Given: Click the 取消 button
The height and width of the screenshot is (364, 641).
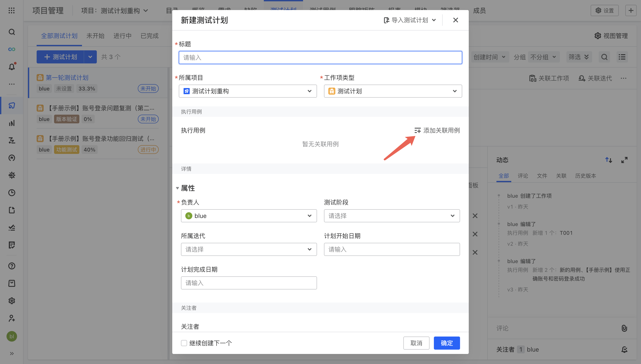Looking at the screenshot, I should click(416, 343).
